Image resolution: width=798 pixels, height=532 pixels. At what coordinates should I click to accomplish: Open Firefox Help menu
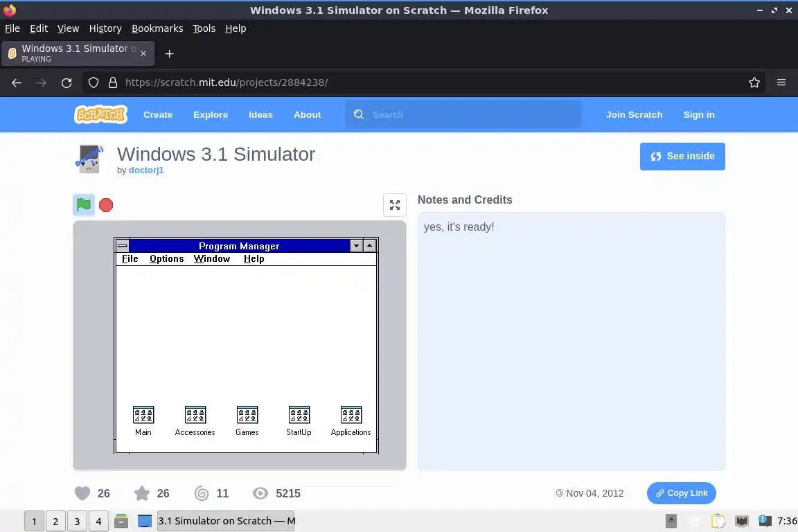click(236, 28)
